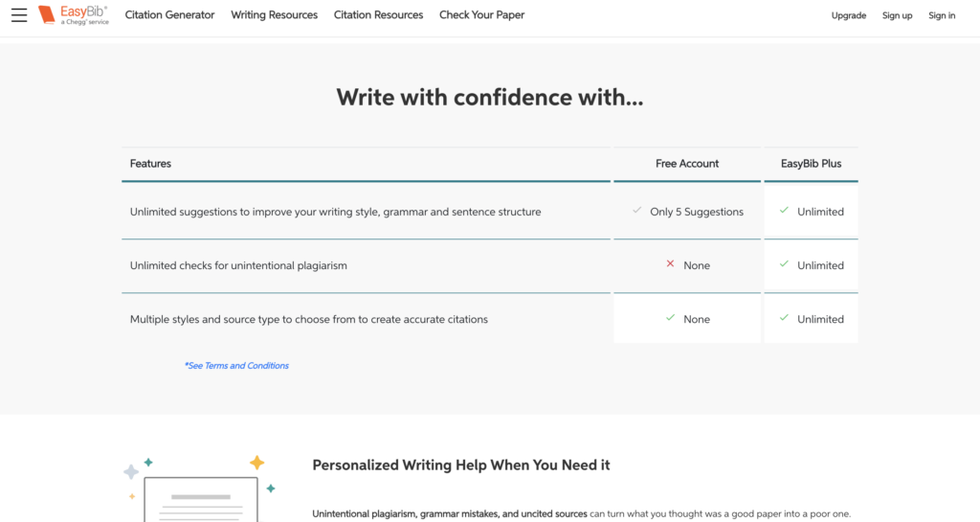
Task: Click checkmark next to Only 5 Suggestions
Action: click(x=637, y=211)
